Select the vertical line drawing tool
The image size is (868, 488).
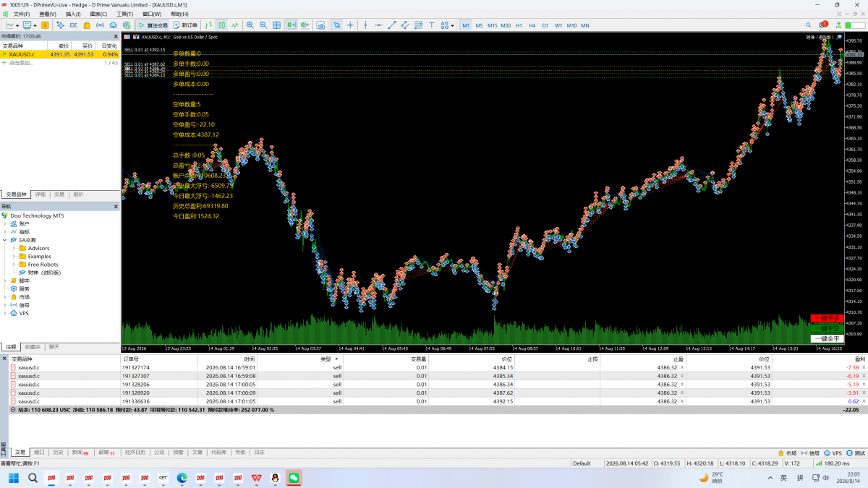tap(366, 25)
